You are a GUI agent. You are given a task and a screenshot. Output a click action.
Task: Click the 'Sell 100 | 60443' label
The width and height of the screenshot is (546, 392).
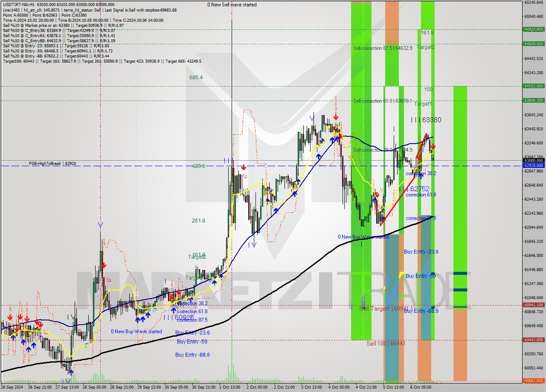point(386,343)
